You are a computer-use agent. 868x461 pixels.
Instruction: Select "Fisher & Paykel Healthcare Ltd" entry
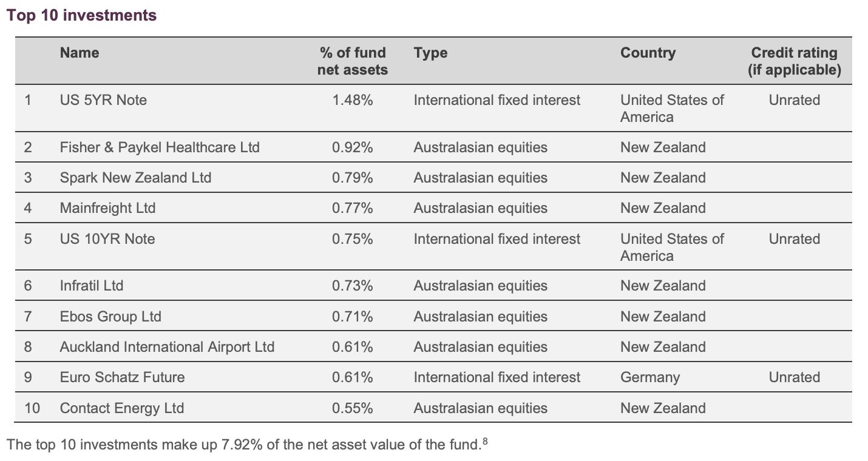[x=160, y=147]
